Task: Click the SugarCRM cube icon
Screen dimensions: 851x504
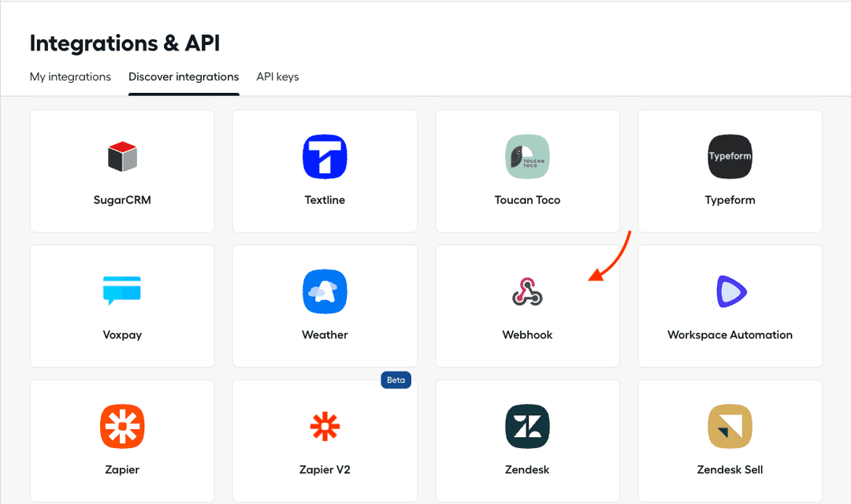Action: 122,157
